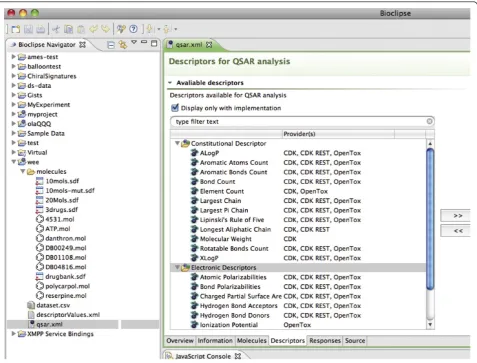Screen dimensions: 477x363
Task: Click the Print toolbar icon
Action: point(40,29)
